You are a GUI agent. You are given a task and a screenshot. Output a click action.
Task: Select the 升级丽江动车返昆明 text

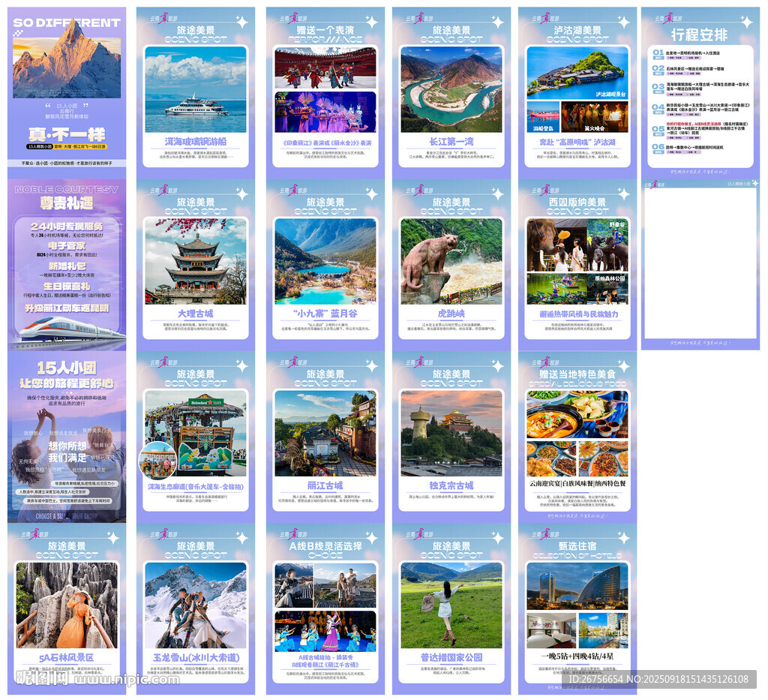coord(67,308)
